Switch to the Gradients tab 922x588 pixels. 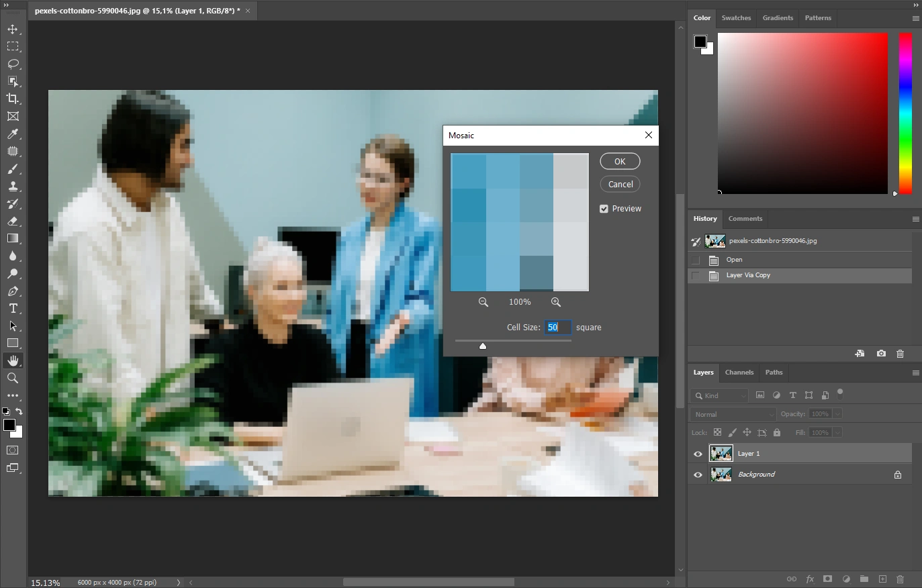[x=778, y=18]
